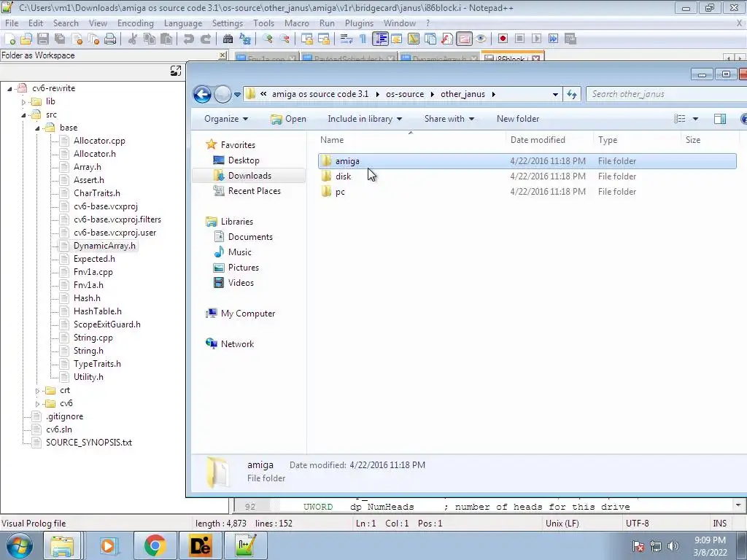This screenshot has width=747, height=560.
Task: Cut selection with the scissors icon
Action: pyautogui.click(x=133, y=39)
